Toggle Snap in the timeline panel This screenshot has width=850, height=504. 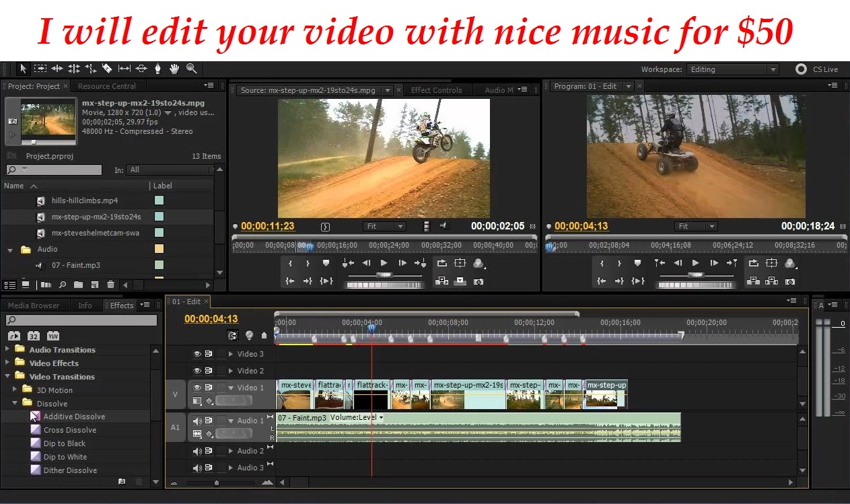pos(233,335)
